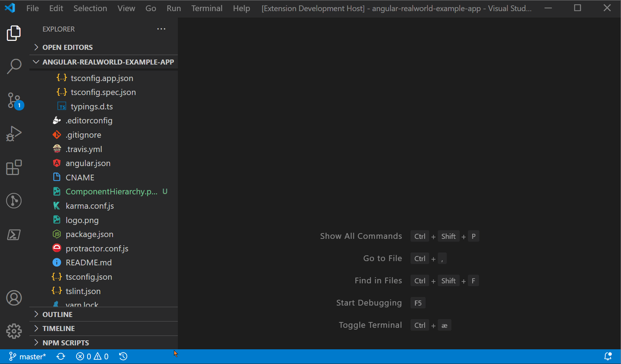Open Source Control view with badge
This screenshot has width=621, height=364.
tap(15, 101)
